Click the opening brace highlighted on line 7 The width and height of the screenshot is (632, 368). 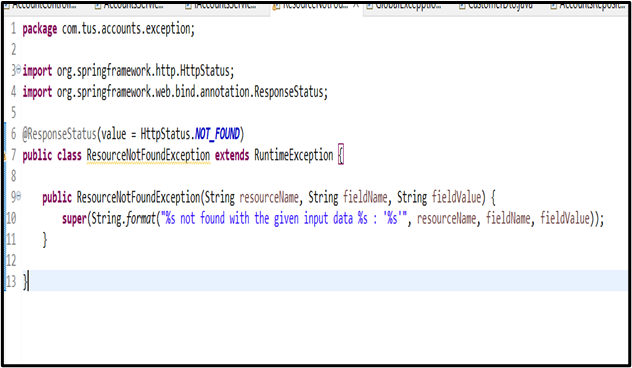click(341, 155)
